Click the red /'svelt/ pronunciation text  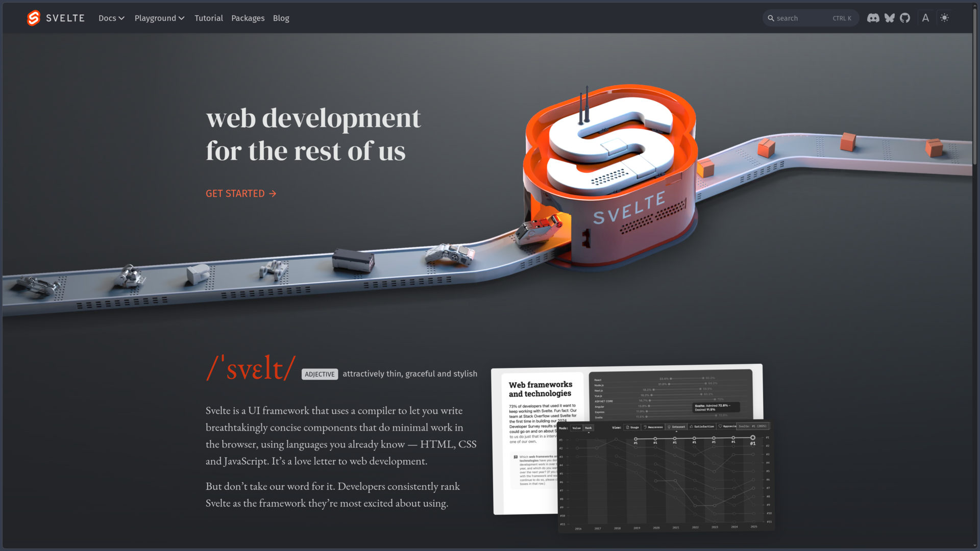251,367
